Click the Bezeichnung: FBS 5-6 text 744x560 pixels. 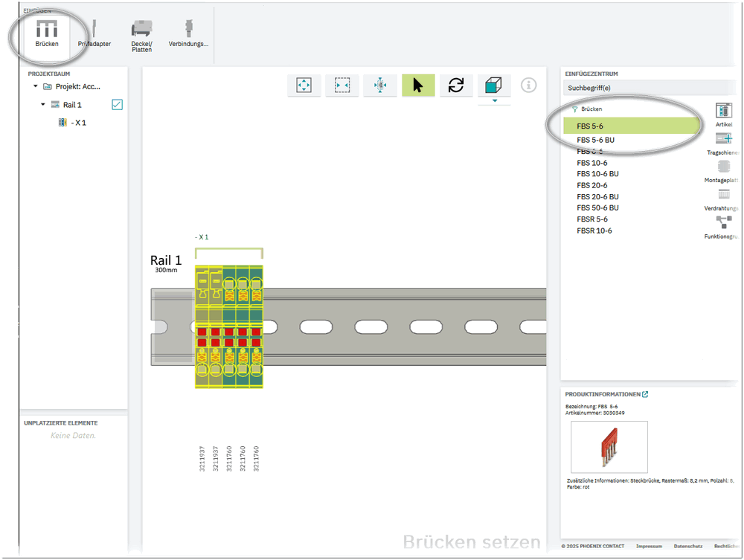[x=591, y=406]
